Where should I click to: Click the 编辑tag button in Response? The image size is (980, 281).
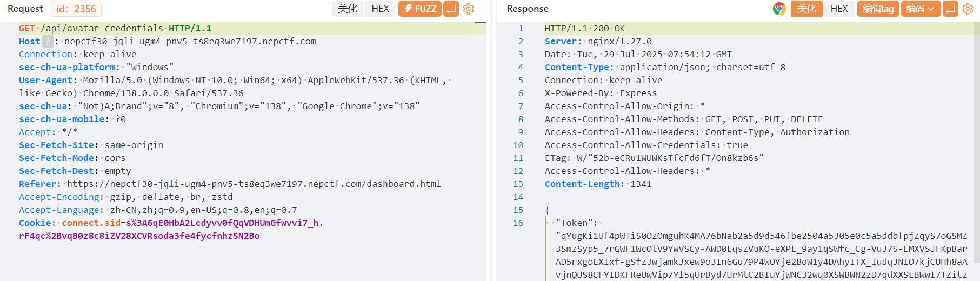[878, 9]
